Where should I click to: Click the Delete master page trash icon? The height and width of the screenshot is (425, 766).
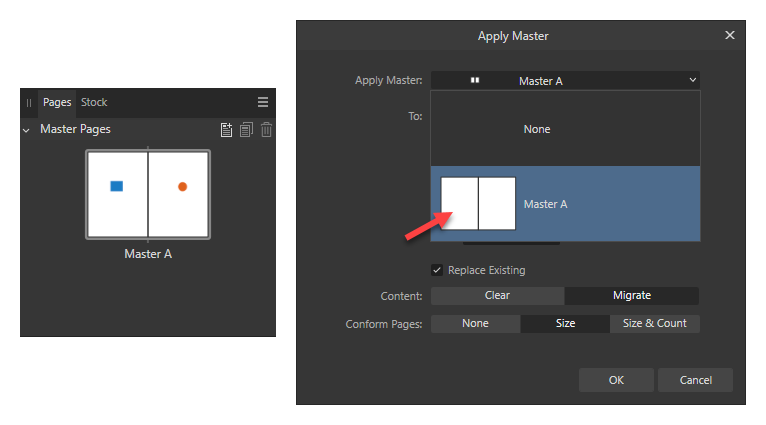tap(266, 130)
